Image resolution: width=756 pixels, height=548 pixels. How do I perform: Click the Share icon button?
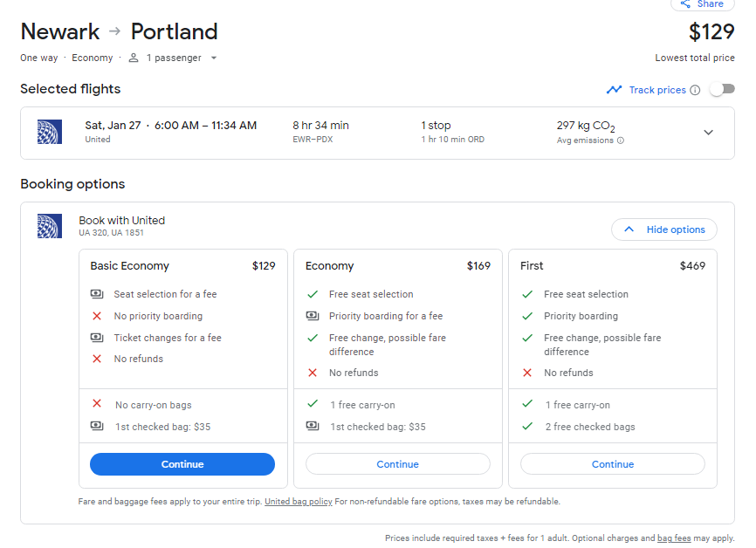point(685,4)
